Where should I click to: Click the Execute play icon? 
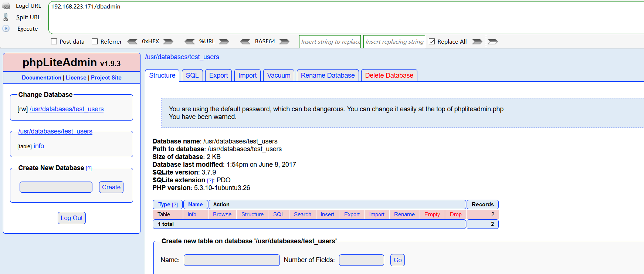pyautogui.click(x=6, y=28)
